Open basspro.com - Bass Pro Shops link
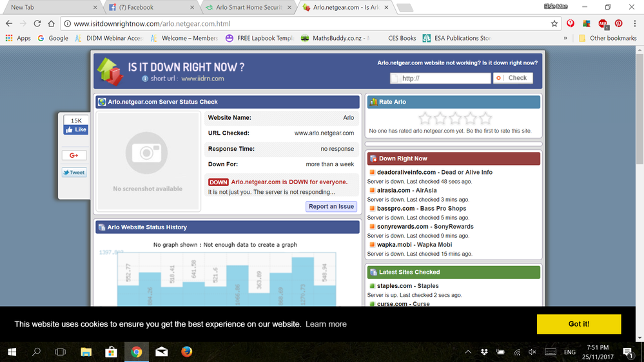The height and width of the screenshot is (362, 644). click(422, 209)
